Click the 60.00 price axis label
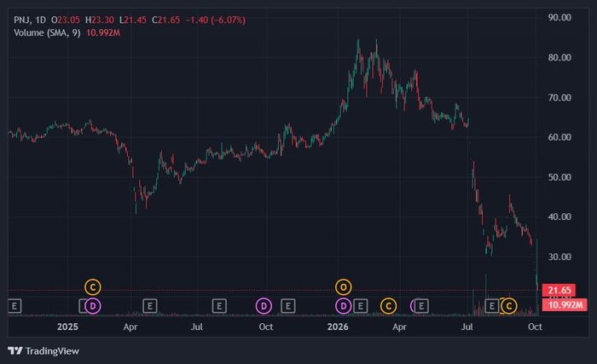This screenshot has height=364, width=597. click(559, 137)
